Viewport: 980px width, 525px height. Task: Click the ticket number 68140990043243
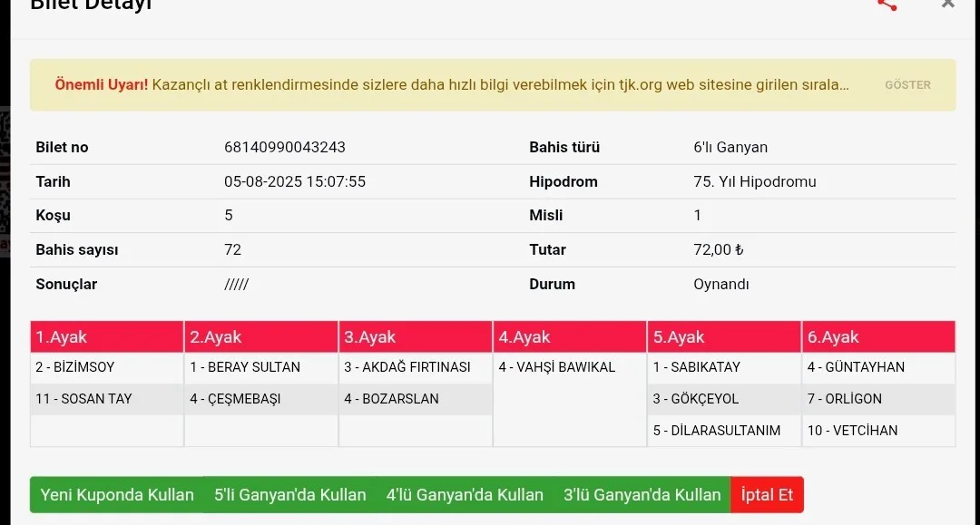tap(285, 148)
